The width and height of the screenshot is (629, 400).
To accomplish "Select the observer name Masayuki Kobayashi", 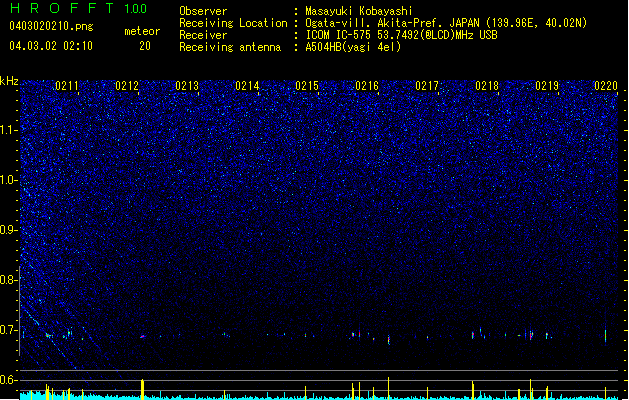I will pos(359,11).
